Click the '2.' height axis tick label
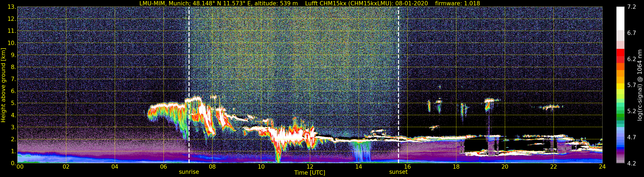 [x=13, y=139]
